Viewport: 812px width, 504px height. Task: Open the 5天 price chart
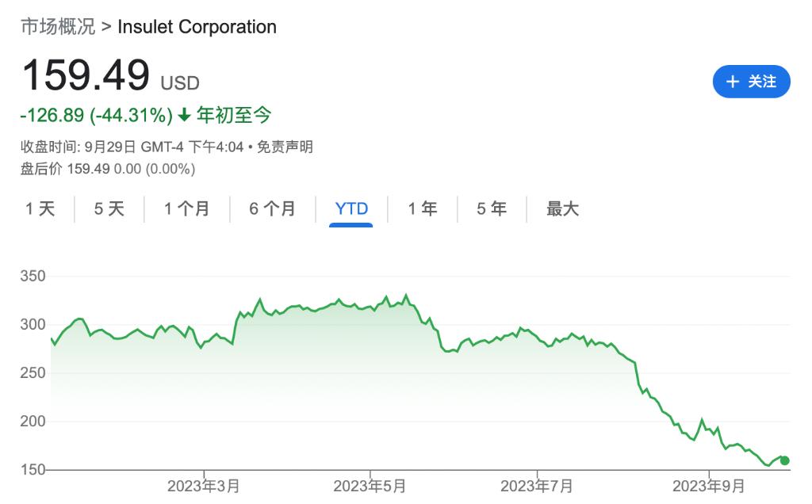[x=109, y=208]
